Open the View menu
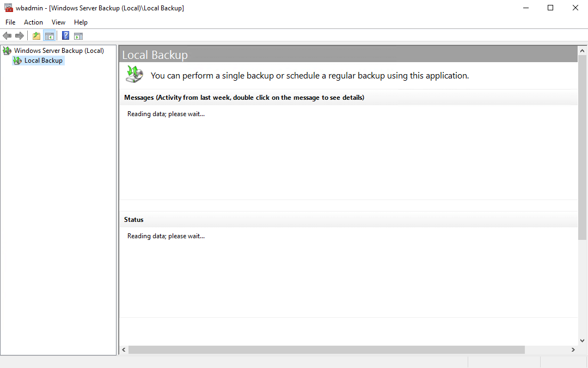The height and width of the screenshot is (368, 588). click(x=58, y=22)
